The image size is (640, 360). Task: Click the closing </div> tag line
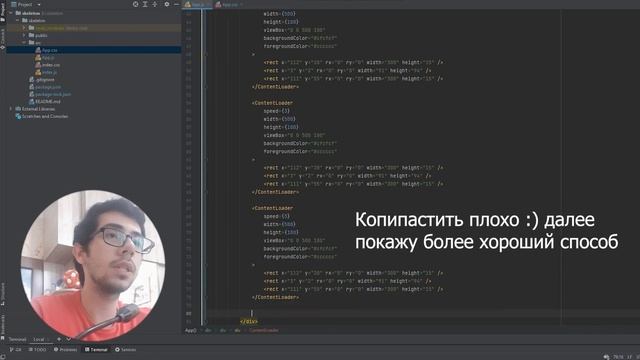coord(249,322)
